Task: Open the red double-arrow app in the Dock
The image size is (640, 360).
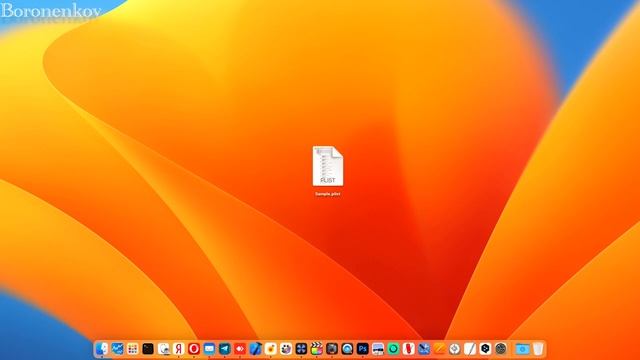Action: pos(240,349)
